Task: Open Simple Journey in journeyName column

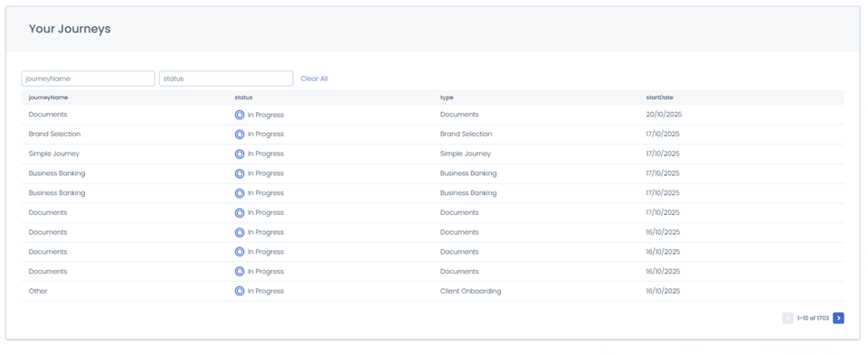Action: [53, 154]
